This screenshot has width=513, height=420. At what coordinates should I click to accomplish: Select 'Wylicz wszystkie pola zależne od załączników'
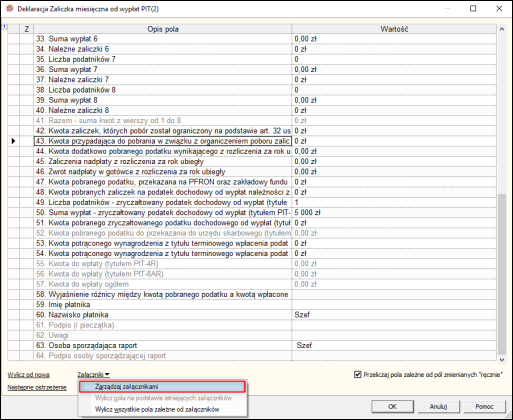click(x=162, y=409)
